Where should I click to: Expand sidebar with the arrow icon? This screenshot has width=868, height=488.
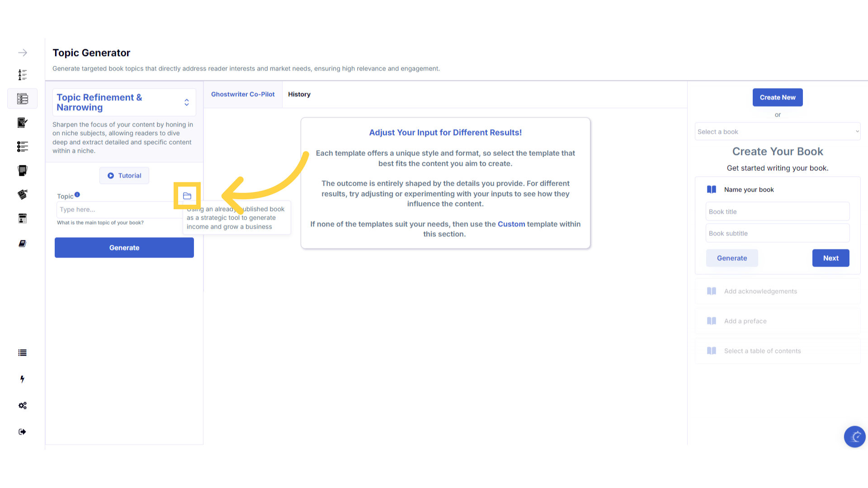(23, 53)
